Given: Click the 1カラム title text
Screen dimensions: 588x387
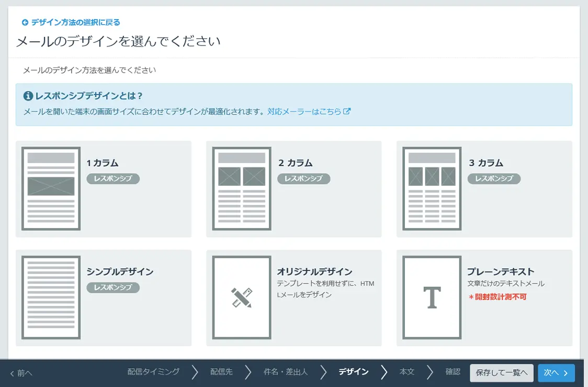Looking at the screenshot, I should coord(103,163).
